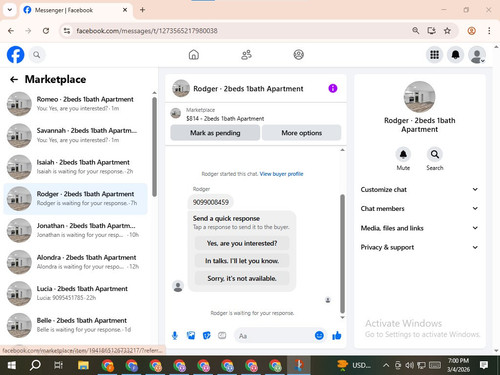This screenshot has height=375, width=500.
Task: Open Belle 2beds 1bath conversation
Action: (76, 325)
